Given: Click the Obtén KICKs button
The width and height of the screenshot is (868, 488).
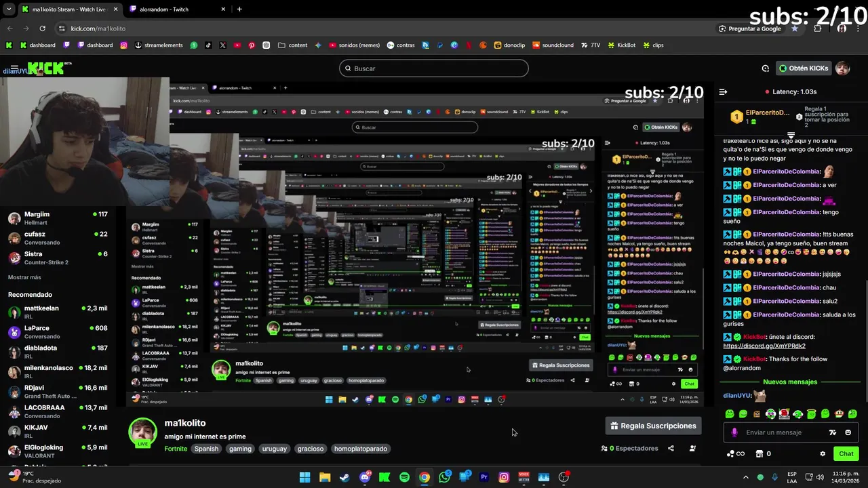Looking at the screenshot, I should click(804, 68).
